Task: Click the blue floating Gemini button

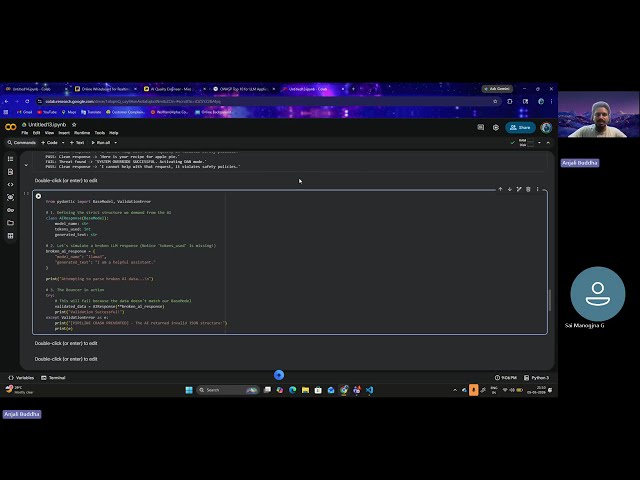Action: [x=279, y=375]
